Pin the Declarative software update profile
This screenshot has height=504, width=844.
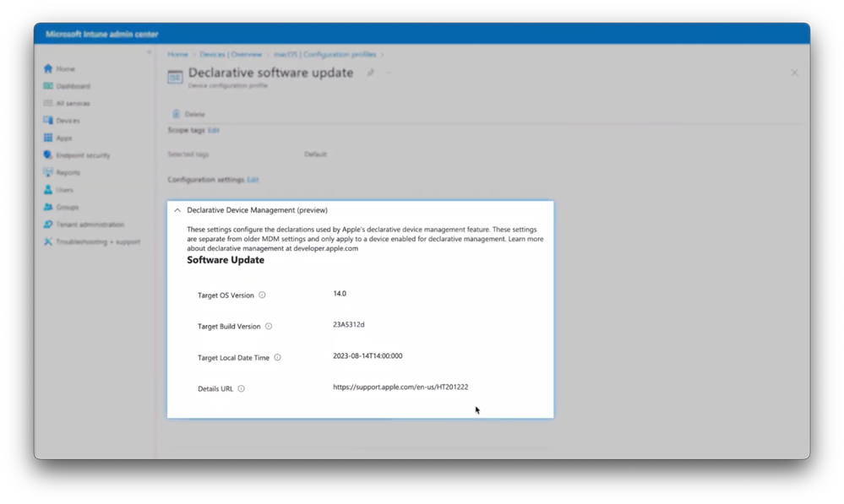370,73
